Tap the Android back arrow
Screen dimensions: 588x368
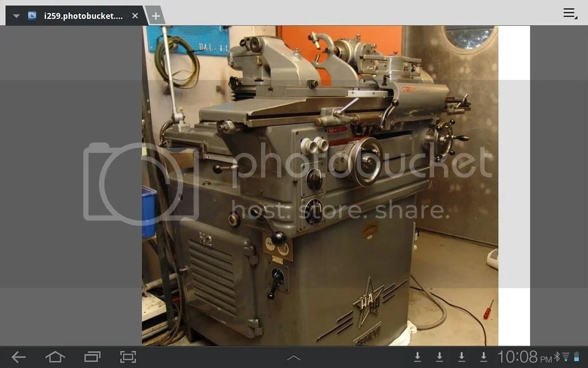(x=18, y=357)
